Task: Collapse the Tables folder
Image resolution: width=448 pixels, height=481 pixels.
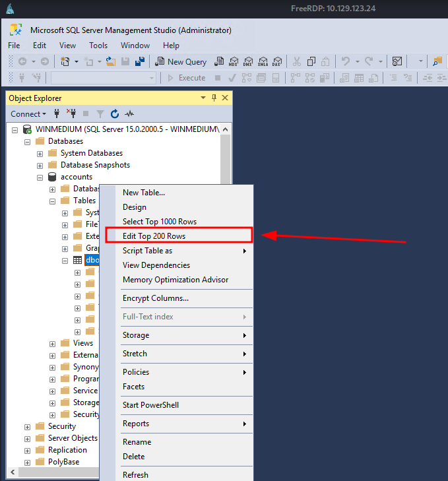Action: [53, 201]
